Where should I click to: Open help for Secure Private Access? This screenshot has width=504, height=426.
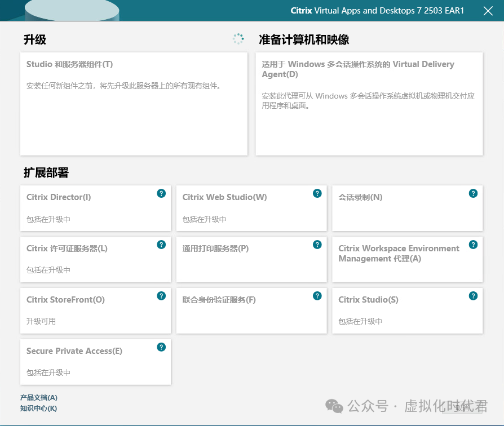pyautogui.click(x=161, y=347)
